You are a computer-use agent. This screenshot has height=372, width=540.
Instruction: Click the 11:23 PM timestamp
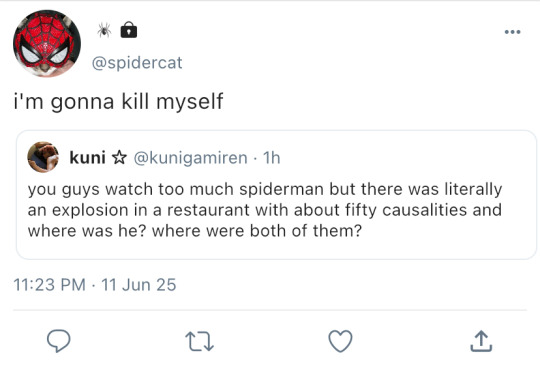[x=50, y=285]
